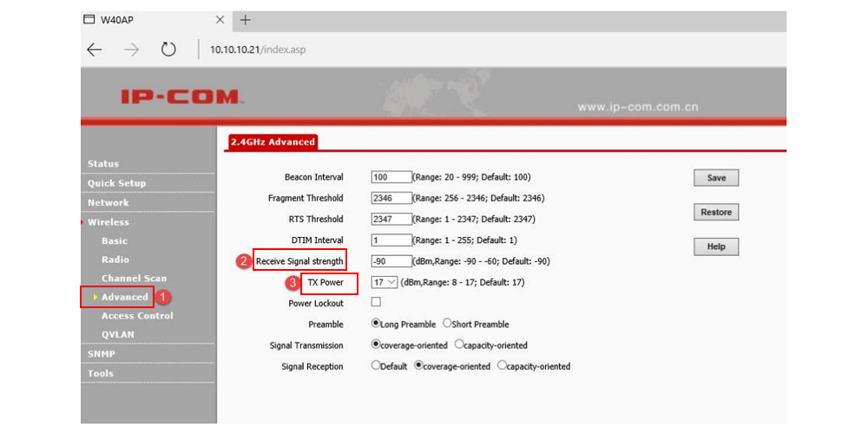Image resolution: width=868 pixels, height=434 pixels.
Task: Click the browser forward arrow
Action: [131, 49]
